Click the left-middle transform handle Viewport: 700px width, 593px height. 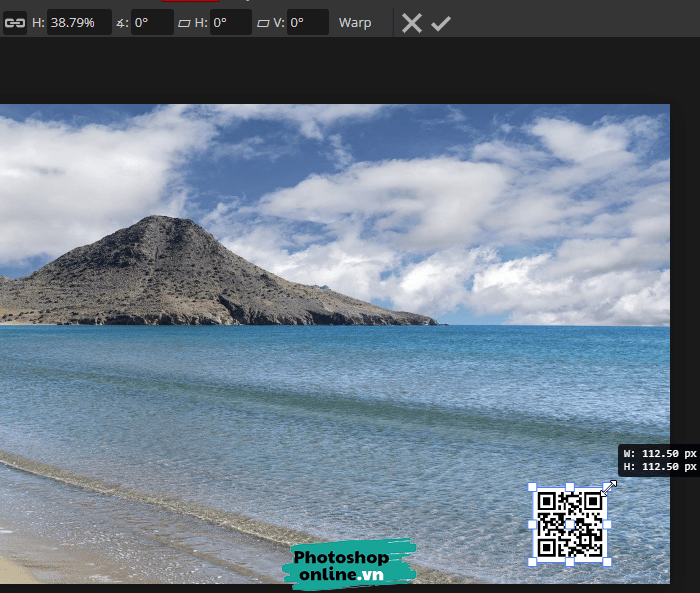[532, 524]
